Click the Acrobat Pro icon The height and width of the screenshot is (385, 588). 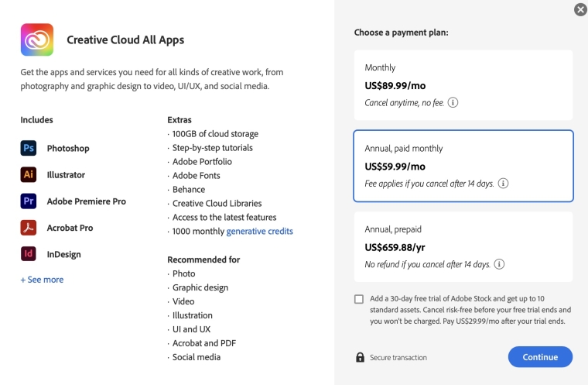(x=29, y=228)
